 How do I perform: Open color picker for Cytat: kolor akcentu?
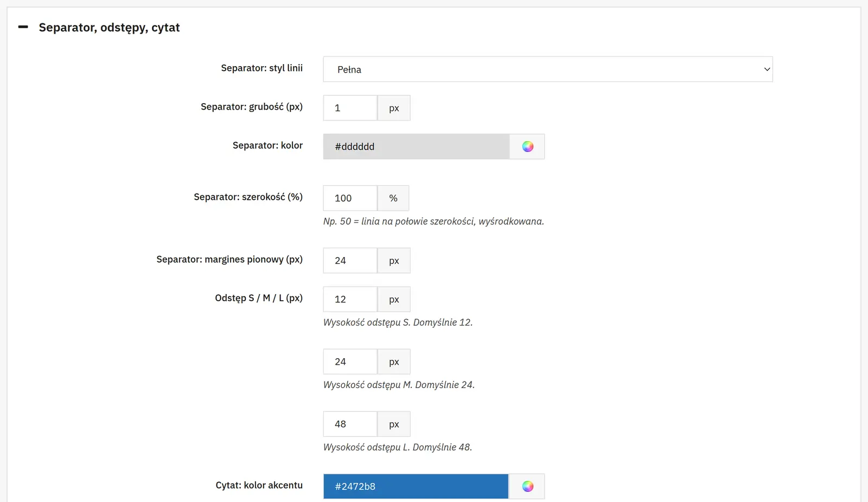pos(527,486)
